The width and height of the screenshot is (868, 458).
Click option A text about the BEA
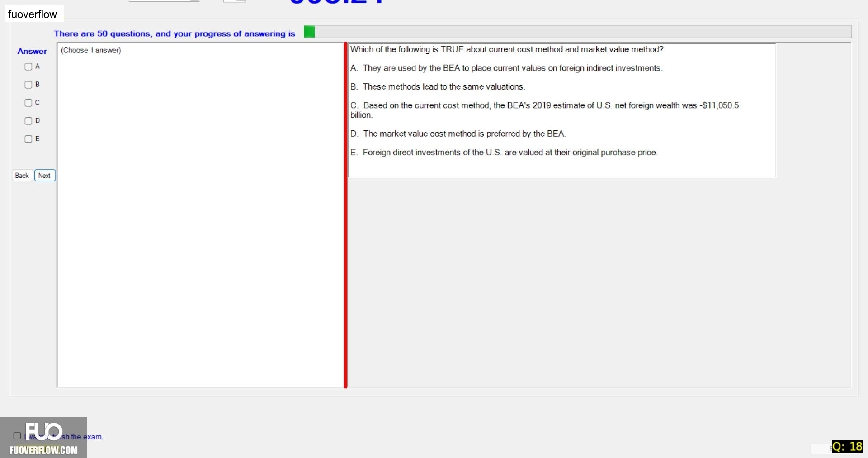[x=506, y=68]
